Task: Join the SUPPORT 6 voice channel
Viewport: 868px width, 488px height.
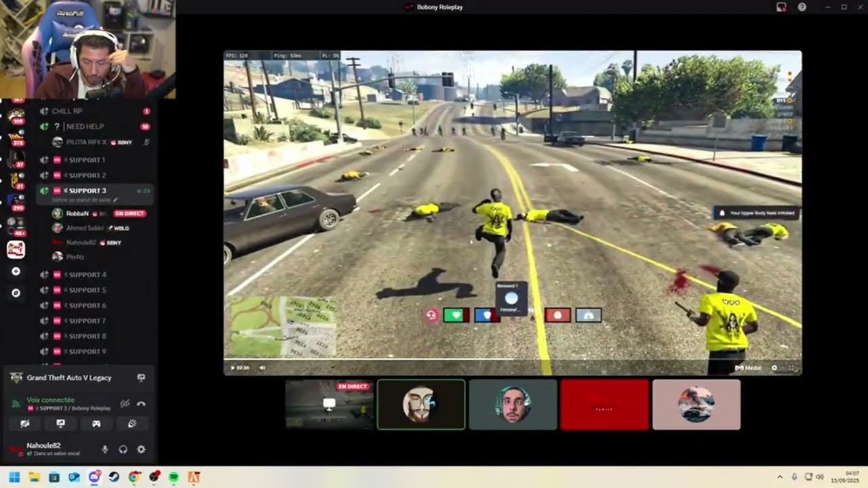Action: (95, 306)
